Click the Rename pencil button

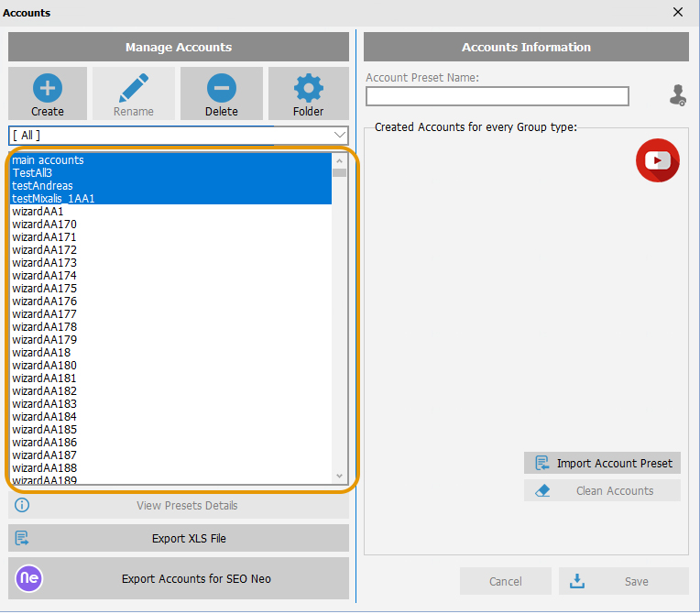[x=134, y=94]
